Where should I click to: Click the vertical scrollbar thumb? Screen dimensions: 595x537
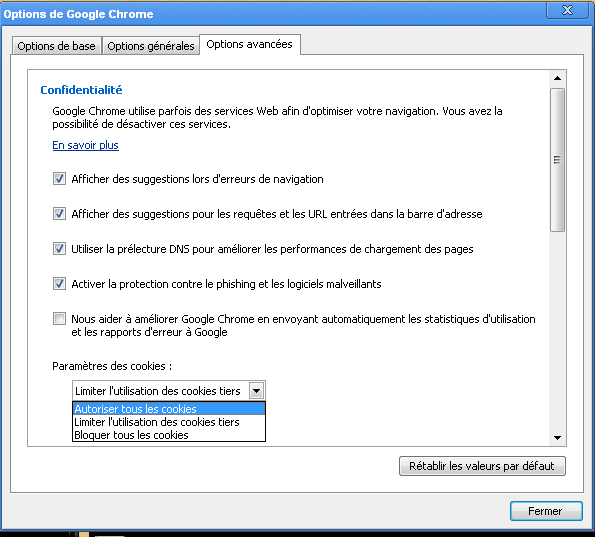coord(557,160)
